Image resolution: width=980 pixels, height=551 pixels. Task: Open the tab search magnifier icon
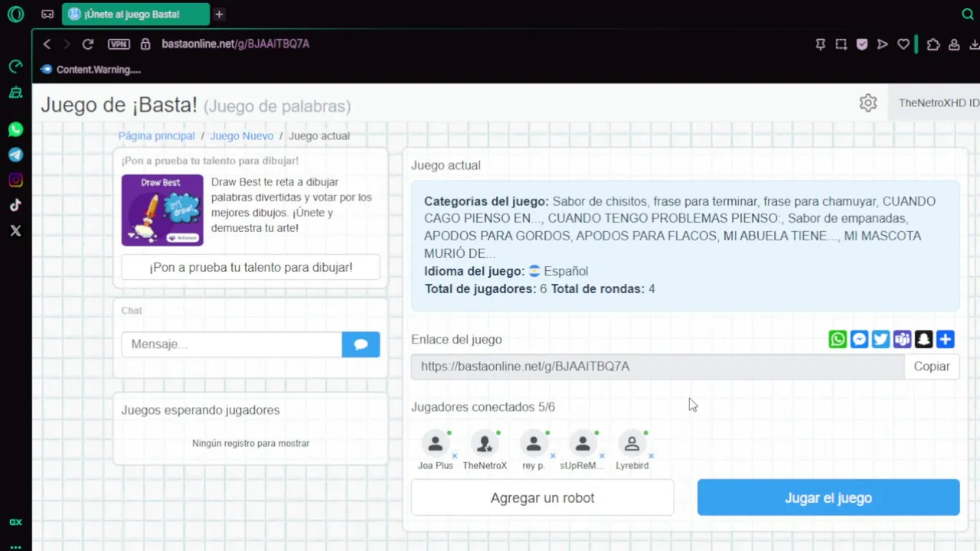[968, 14]
